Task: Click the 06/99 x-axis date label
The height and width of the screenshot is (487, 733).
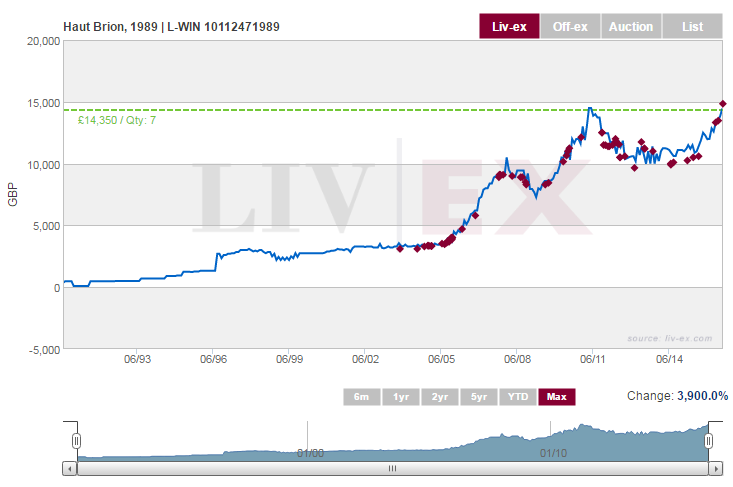Action: (x=289, y=359)
